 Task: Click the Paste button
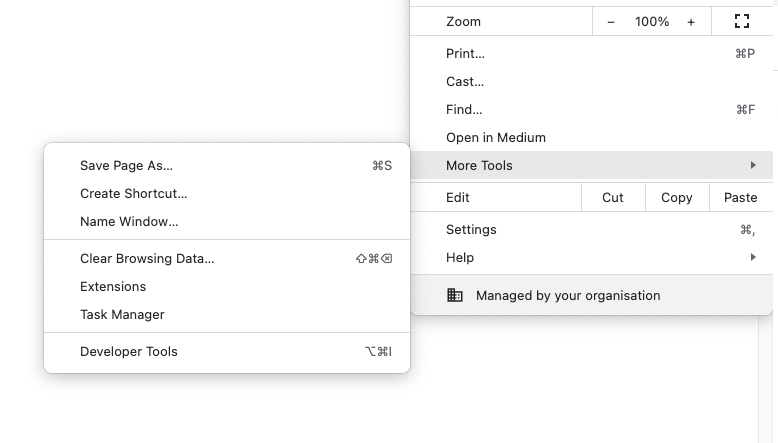(x=741, y=197)
